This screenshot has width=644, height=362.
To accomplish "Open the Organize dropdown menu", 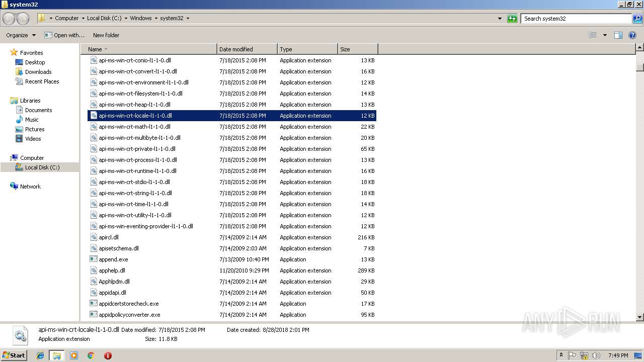I will 21,35.
